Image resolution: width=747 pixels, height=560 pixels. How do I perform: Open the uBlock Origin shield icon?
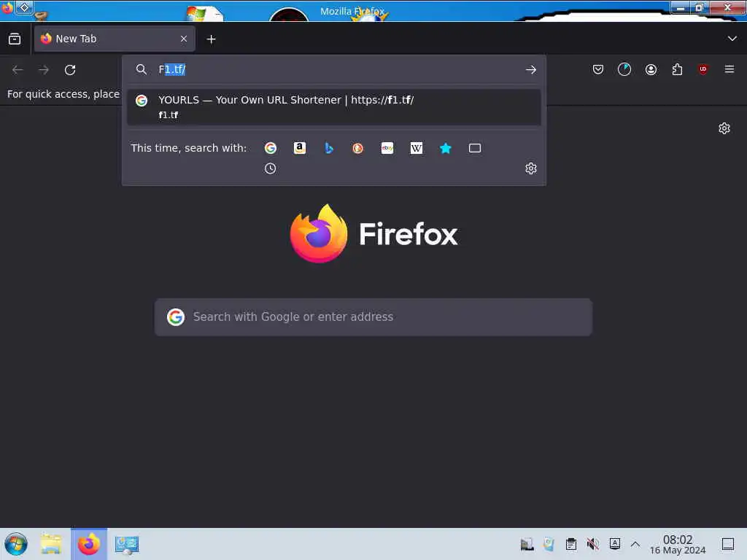(703, 69)
